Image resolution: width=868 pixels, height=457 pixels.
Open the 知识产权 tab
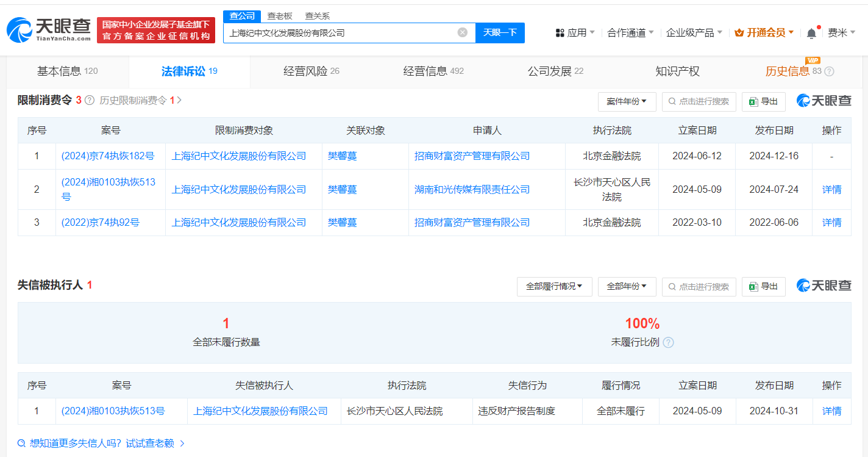(677, 71)
